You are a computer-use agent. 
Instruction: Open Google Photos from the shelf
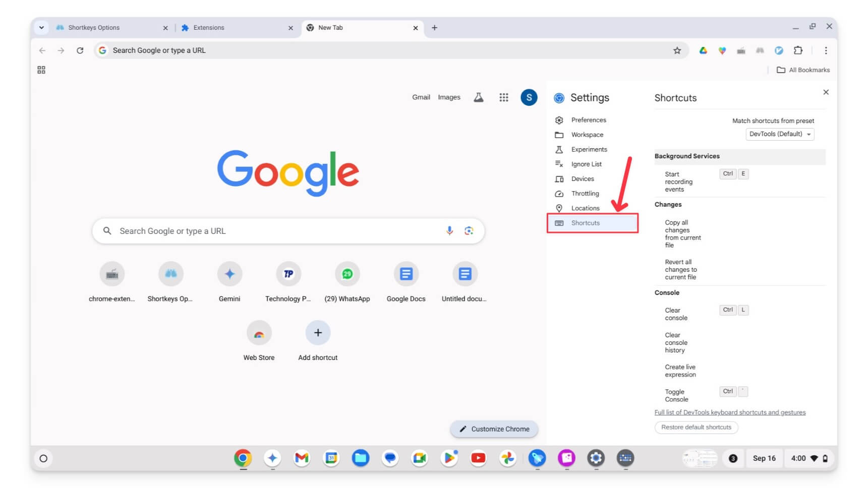pos(508,458)
